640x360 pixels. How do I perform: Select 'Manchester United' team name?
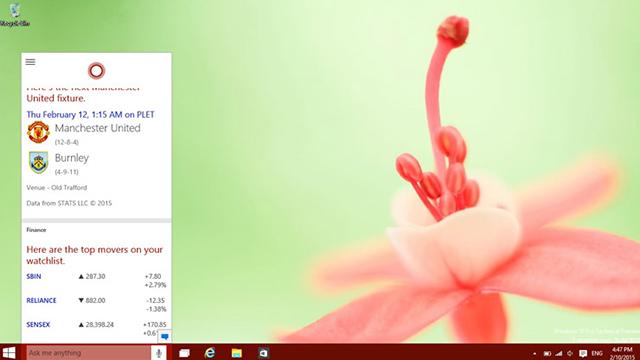[x=98, y=128]
